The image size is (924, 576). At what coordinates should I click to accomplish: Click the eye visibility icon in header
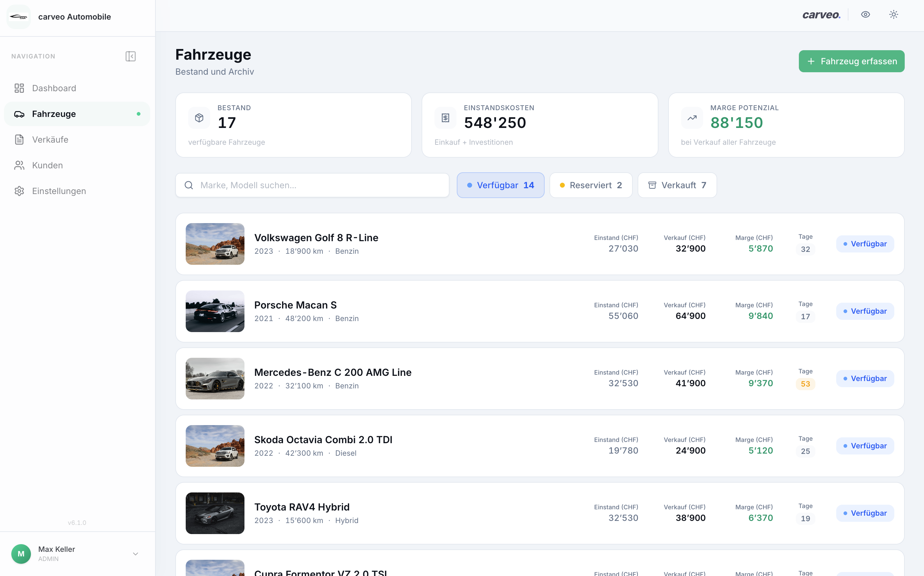tap(865, 14)
